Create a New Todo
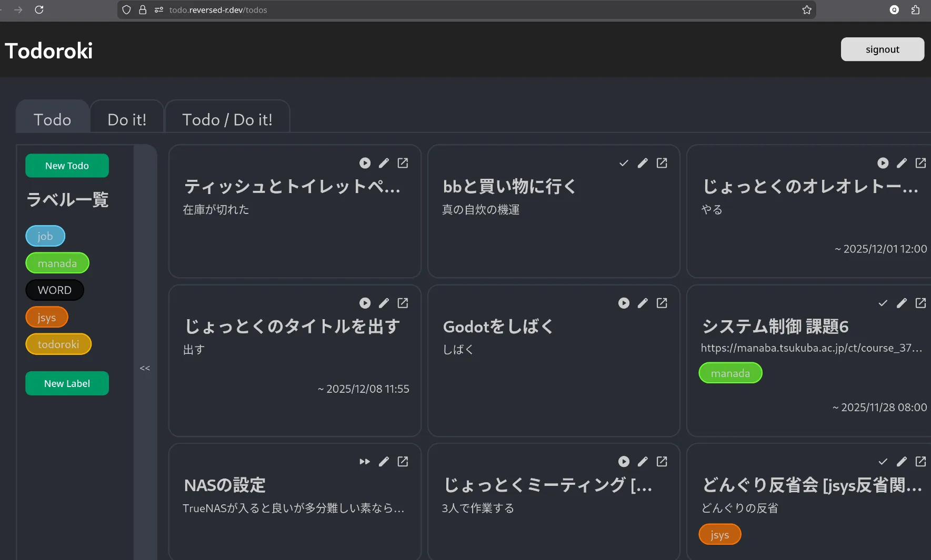 tap(66, 165)
